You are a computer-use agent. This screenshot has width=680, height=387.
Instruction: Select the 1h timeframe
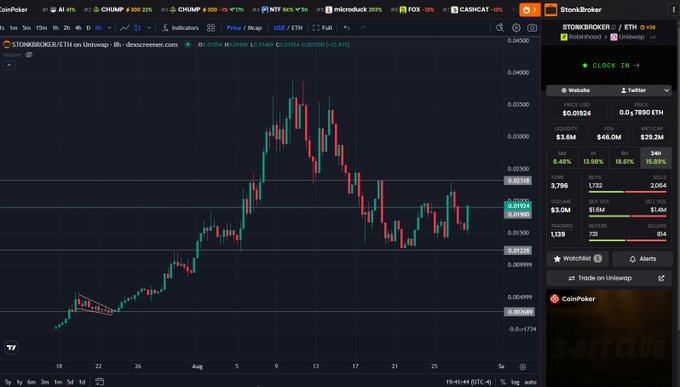tap(55, 28)
